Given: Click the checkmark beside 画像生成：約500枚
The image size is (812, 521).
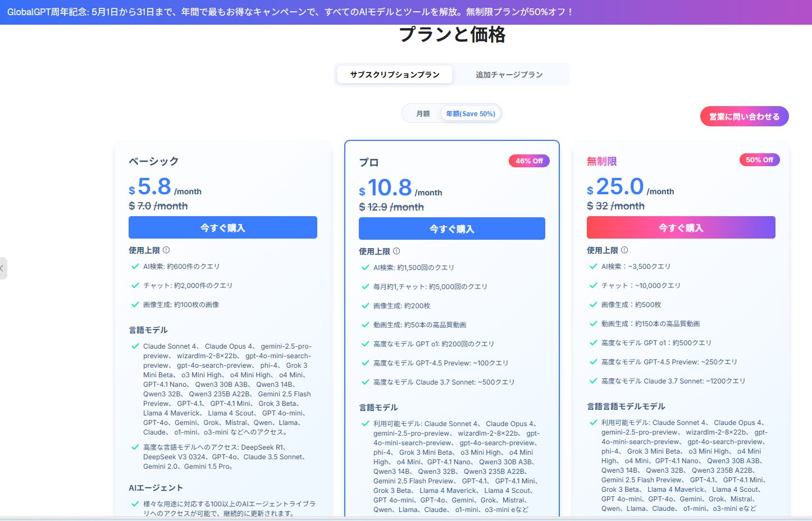Looking at the screenshot, I should 593,304.
